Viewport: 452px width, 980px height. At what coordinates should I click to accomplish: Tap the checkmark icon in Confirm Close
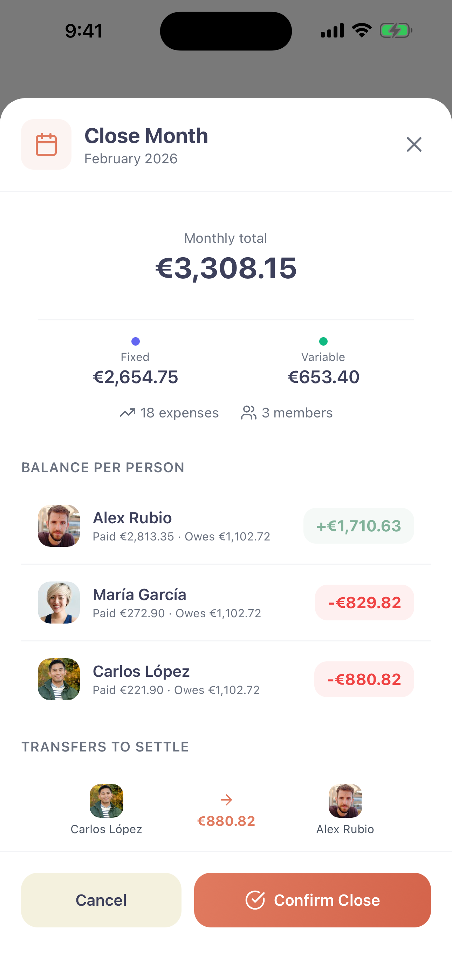coord(255,900)
